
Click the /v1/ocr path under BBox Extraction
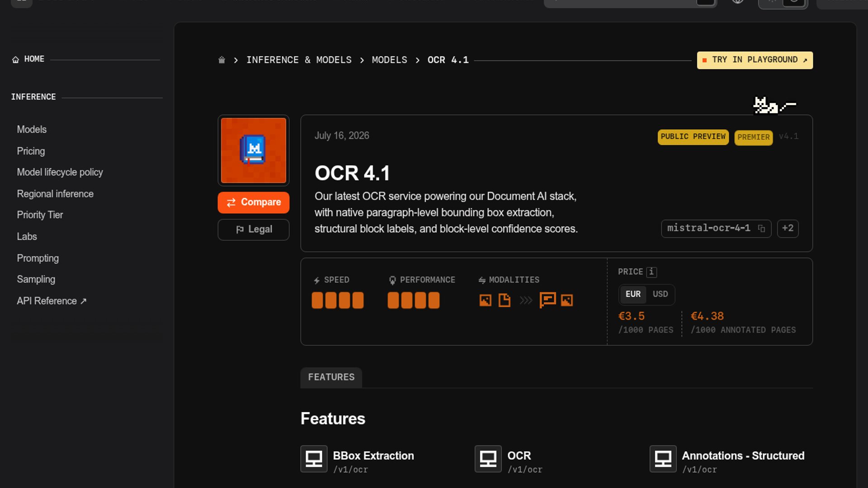350,470
